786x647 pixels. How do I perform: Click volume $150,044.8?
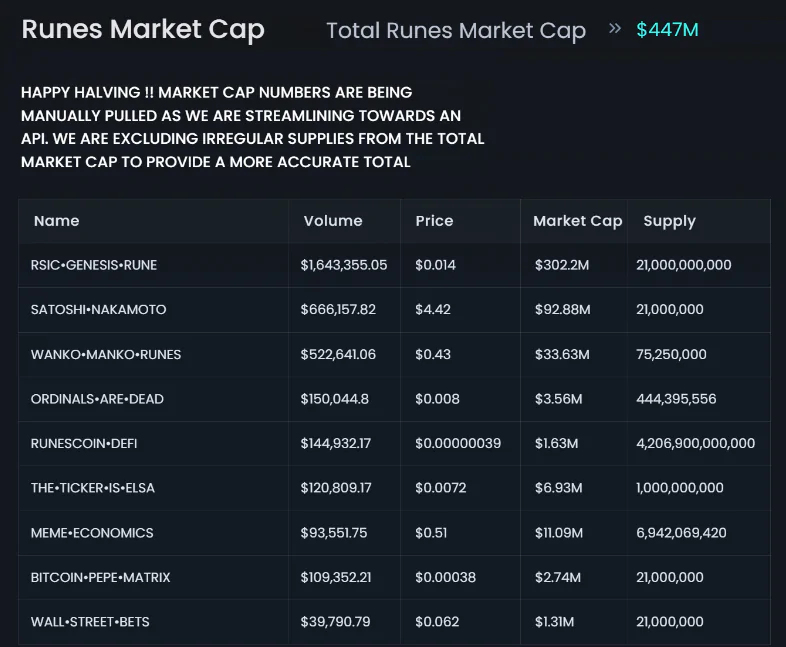click(x=334, y=399)
